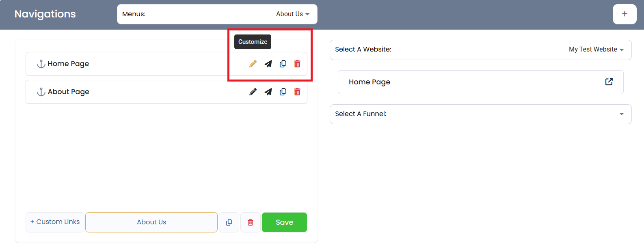Screen dimensions: 644x243
Task: Click the About Us menu name field
Action: (x=151, y=222)
